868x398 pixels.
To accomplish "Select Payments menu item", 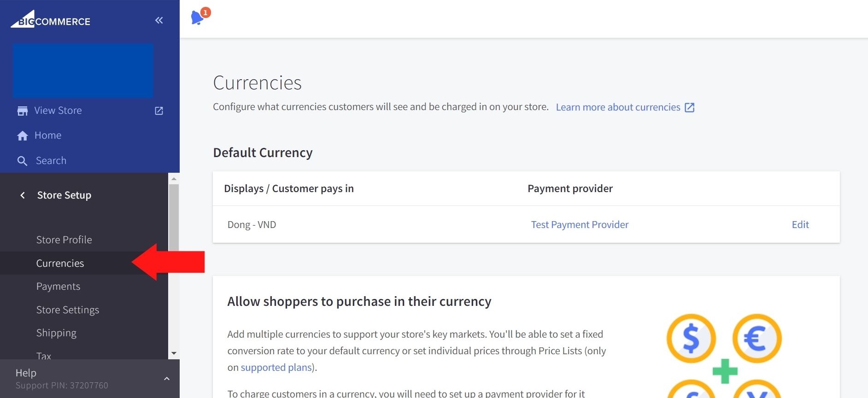I will tap(58, 287).
